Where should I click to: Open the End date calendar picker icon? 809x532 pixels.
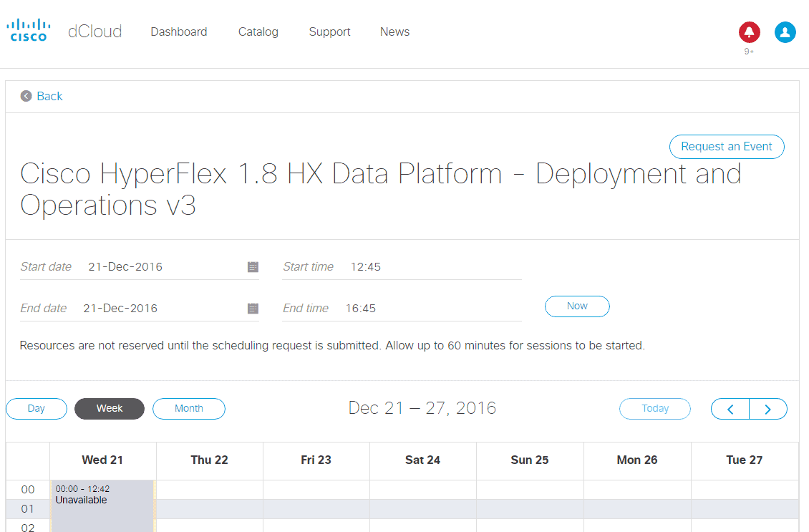click(x=253, y=309)
